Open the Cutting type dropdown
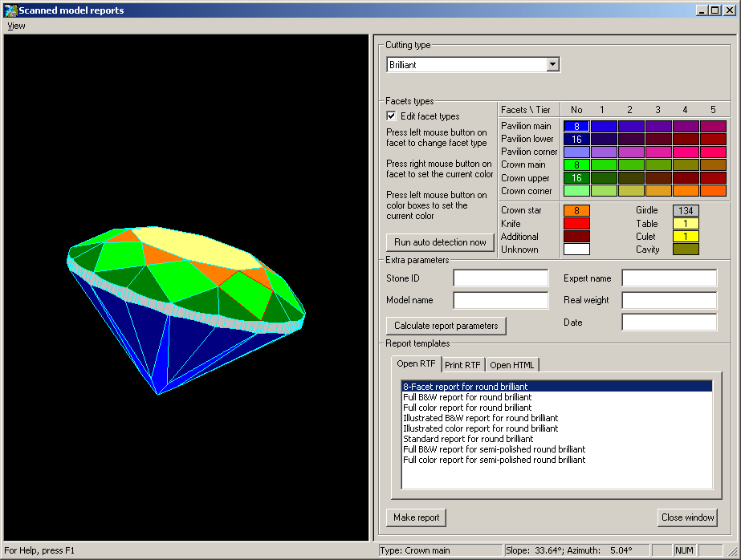 pos(552,65)
